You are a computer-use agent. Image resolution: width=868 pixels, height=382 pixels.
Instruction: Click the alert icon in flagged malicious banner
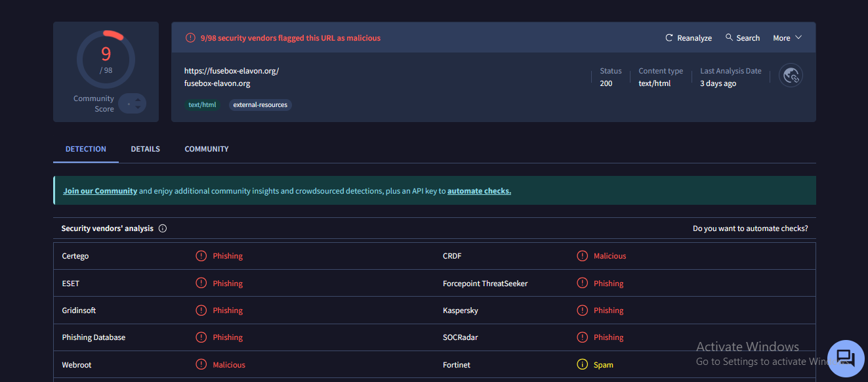tap(190, 38)
